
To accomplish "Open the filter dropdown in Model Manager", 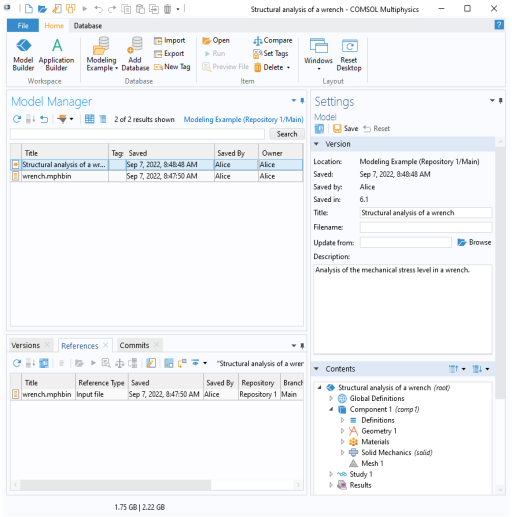I will tap(71, 119).
